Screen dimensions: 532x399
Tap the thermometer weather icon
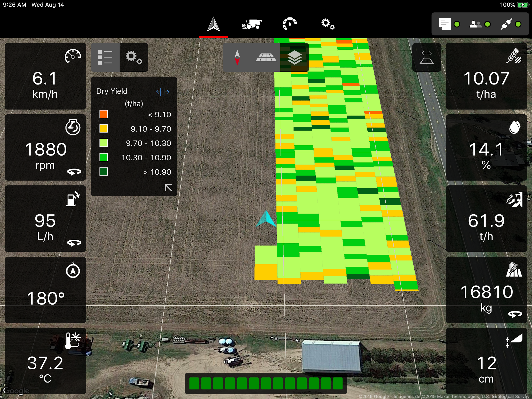73,341
